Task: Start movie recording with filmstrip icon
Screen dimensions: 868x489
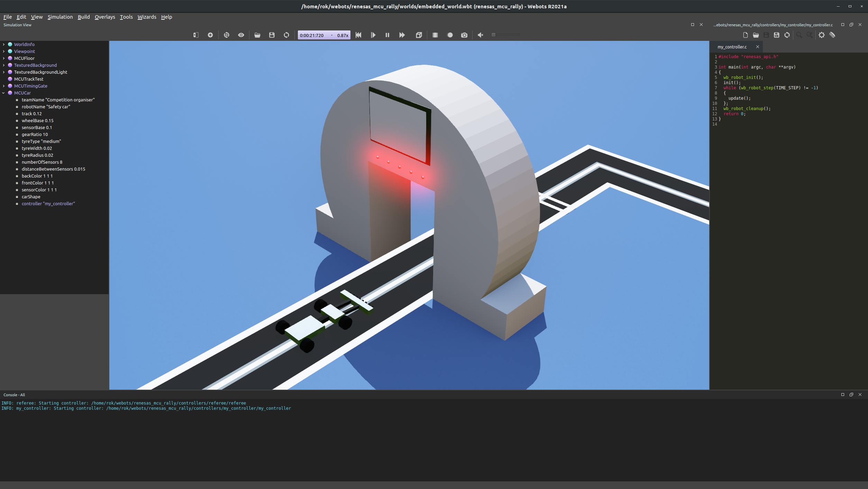Action: coord(435,35)
